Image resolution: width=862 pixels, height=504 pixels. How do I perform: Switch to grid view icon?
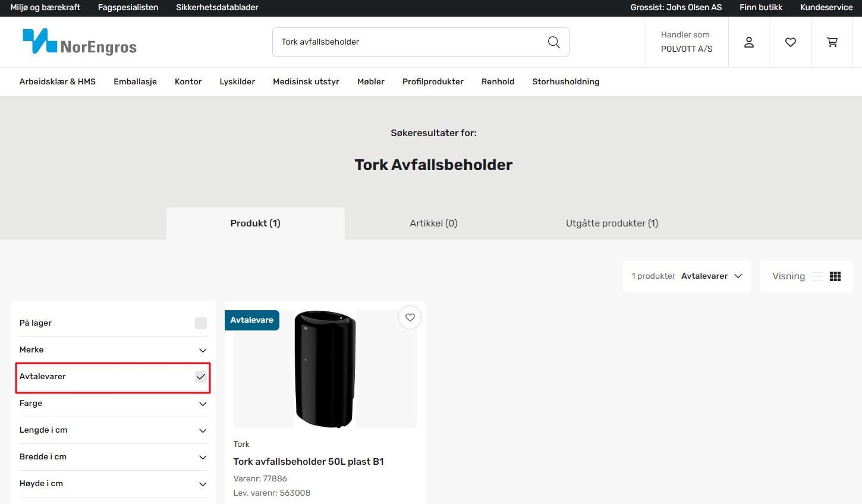835,276
